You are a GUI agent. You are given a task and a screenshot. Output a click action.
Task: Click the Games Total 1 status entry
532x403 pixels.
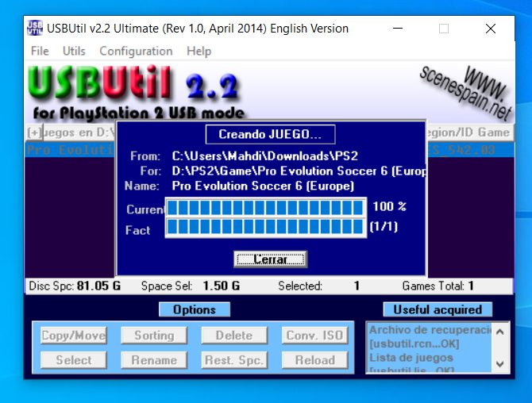tap(438, 286)
